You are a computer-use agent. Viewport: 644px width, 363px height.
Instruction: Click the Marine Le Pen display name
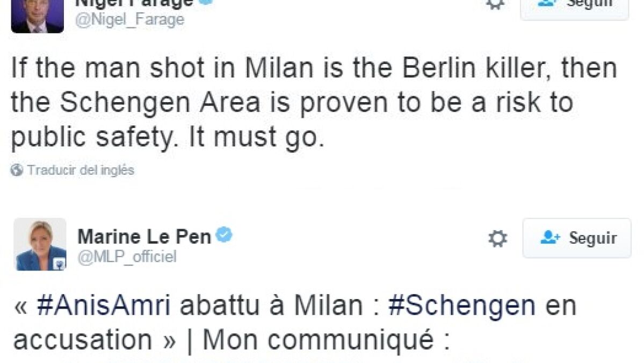[144, 237]
